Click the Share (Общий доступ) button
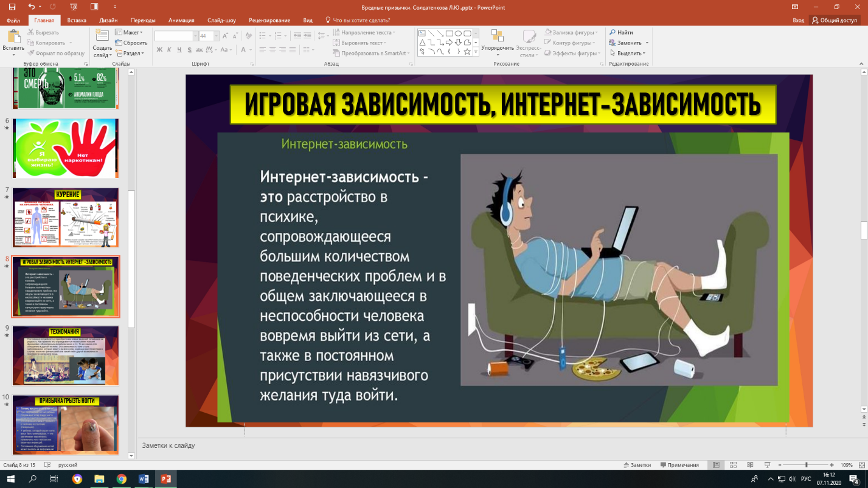Image resolution: width=868 pixels, height=488 pixels. click(x=835, y=20)
